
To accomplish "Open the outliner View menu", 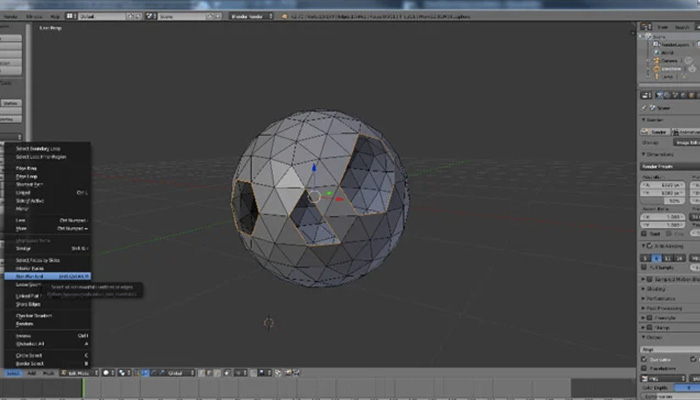I will coord(662,27).
